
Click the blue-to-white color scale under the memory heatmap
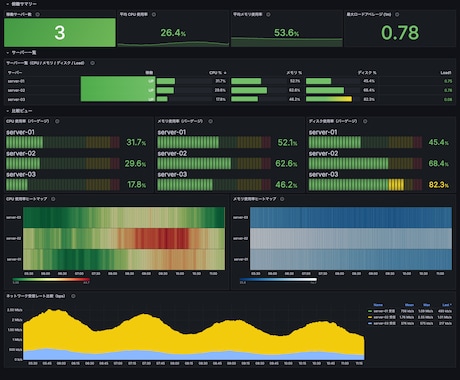coord(278,280)
